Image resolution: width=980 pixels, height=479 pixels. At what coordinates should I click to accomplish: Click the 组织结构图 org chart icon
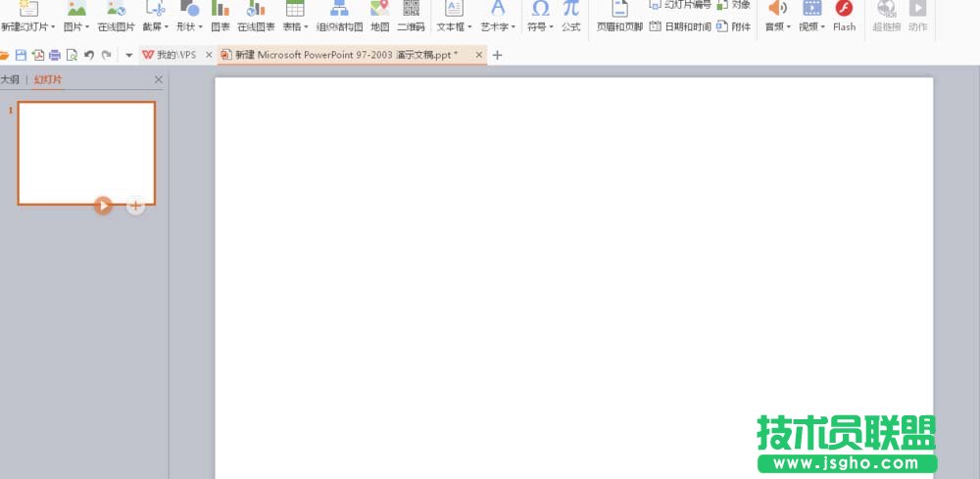point(339,16)
